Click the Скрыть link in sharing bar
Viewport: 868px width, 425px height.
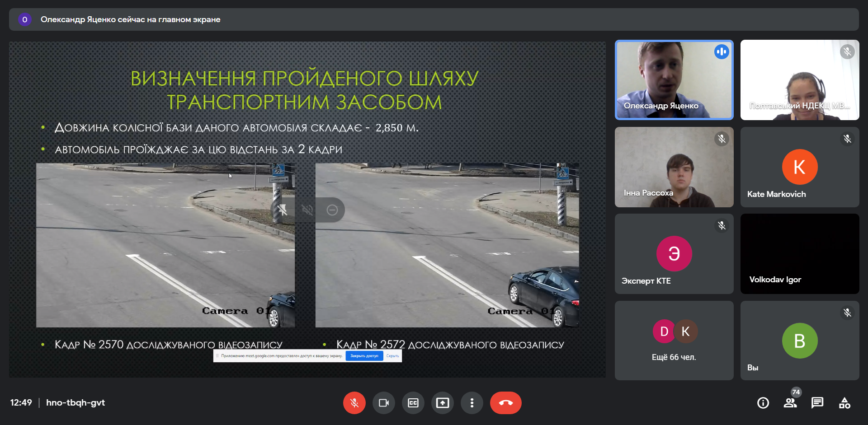392,356
